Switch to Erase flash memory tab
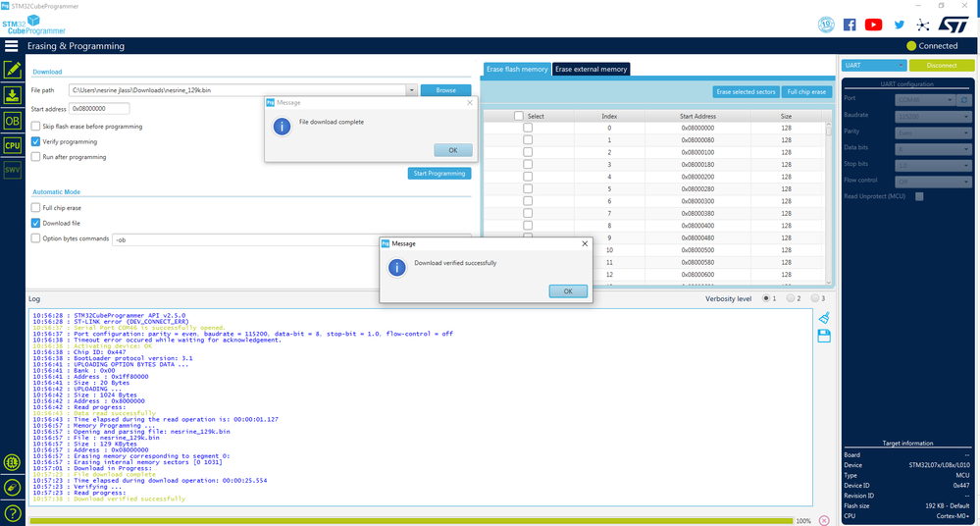The width and height of the screenshot is (980, 526). pos(517,69)
